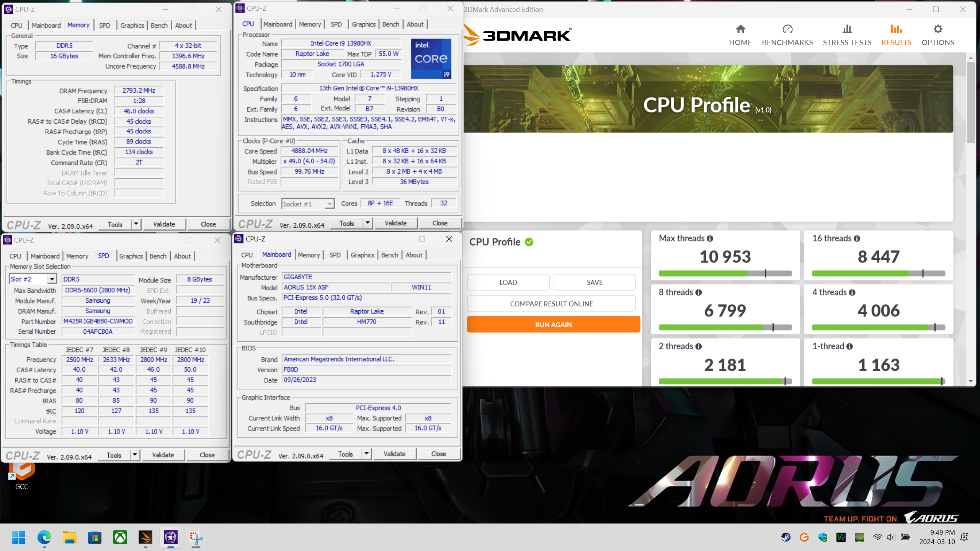Open the HOME section in 3DMark
This screenshot has height=551, width=980.
point(740,35)
